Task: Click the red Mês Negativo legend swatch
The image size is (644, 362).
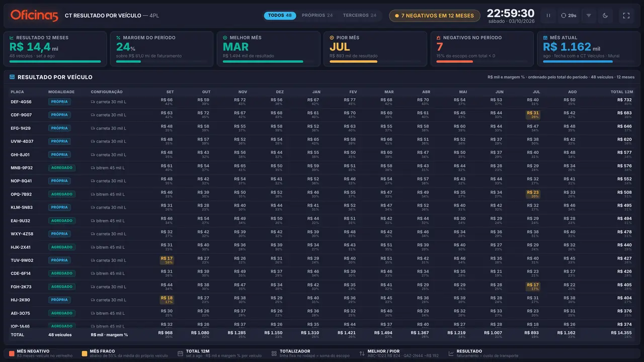Action: (12, 353)
